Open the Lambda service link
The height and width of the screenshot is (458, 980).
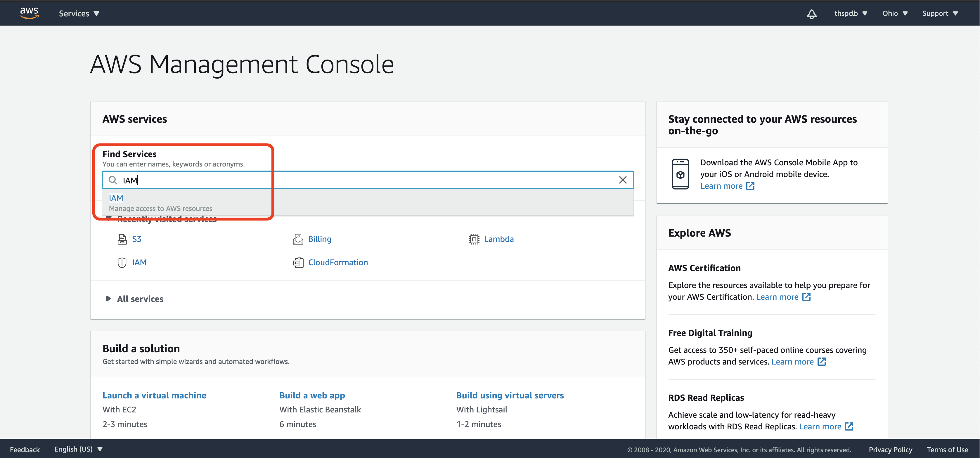pos(499,239)
